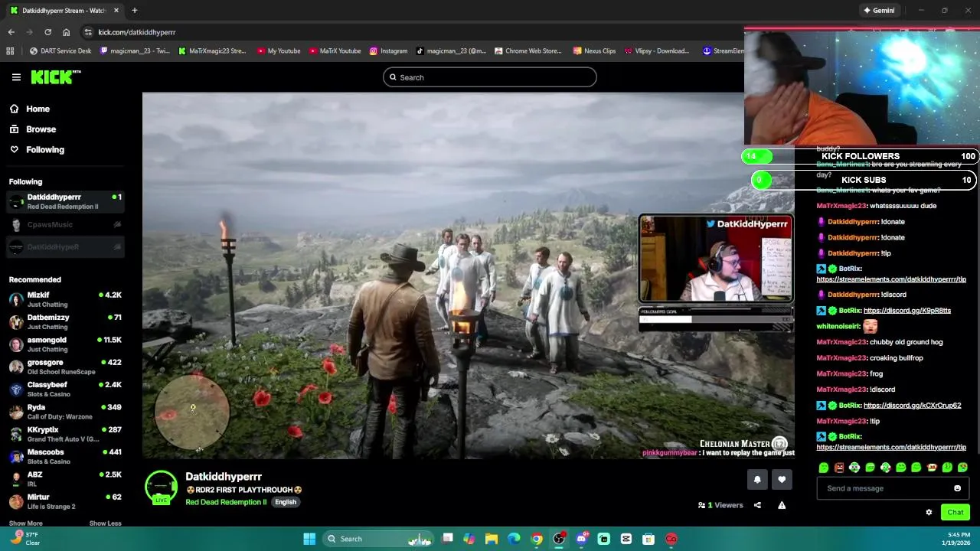Click the Windows taskbar search box
The image size is (980, 551).
pos(377,539)
